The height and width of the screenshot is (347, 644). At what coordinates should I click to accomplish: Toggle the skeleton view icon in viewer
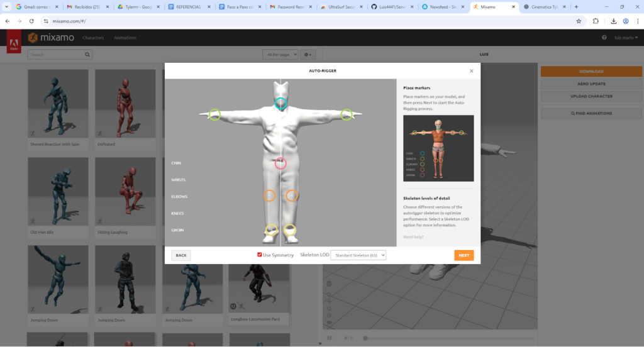[x=329, y=284]
